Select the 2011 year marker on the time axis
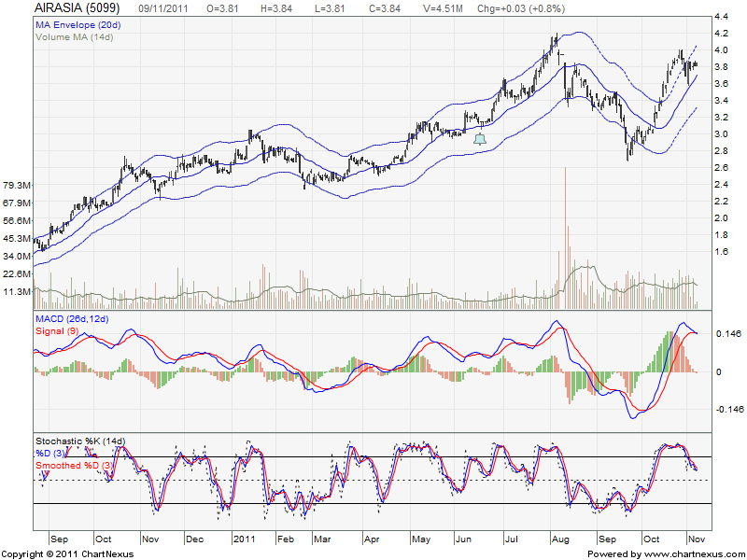The image size is (747, 560). click(244, 539)
